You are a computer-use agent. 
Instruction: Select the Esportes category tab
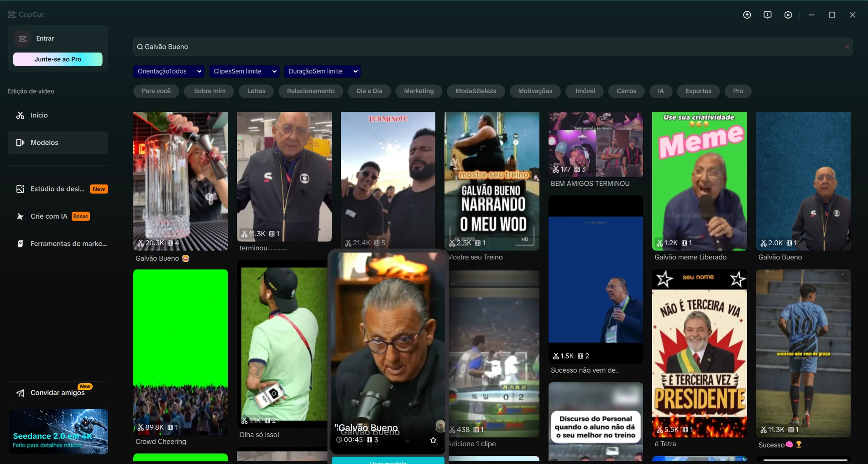tap(698, 91)
